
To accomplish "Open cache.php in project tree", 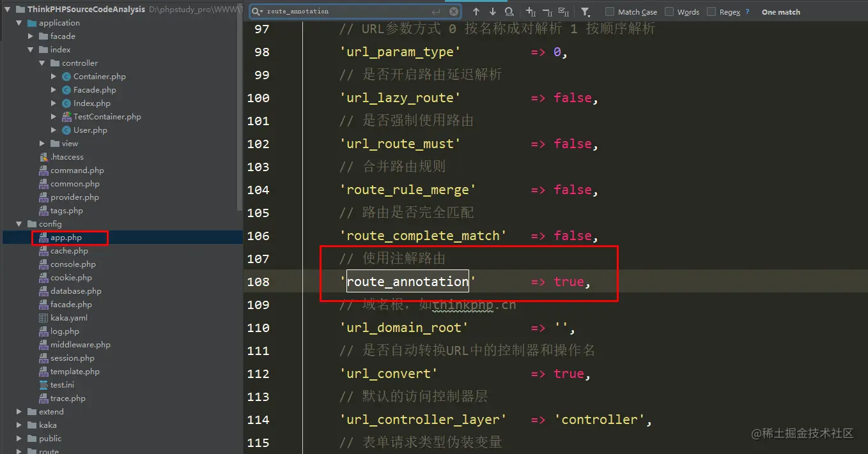I will [x=69, y=251].
